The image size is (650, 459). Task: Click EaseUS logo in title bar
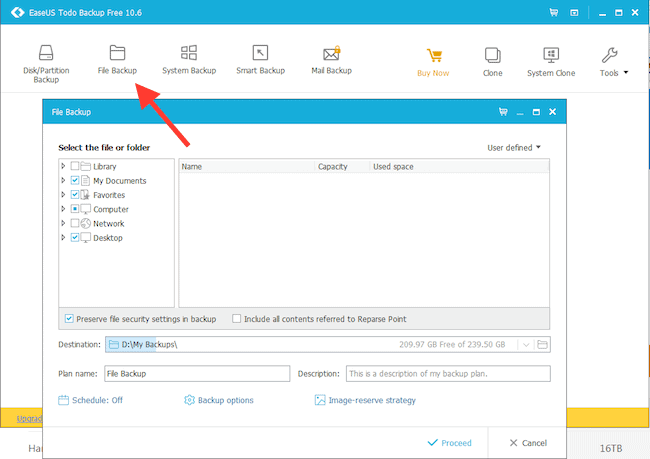(x=17, y=12)
